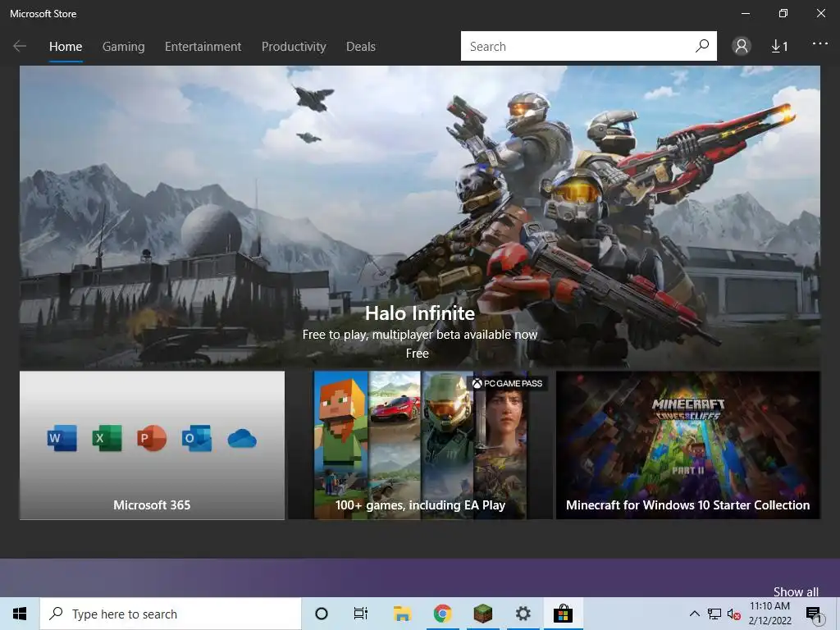The height and width of the screenshot is (630, 840).
Task: Click the PC Game Pass badge
Action: pyautogui.click(x=507, y=383)
